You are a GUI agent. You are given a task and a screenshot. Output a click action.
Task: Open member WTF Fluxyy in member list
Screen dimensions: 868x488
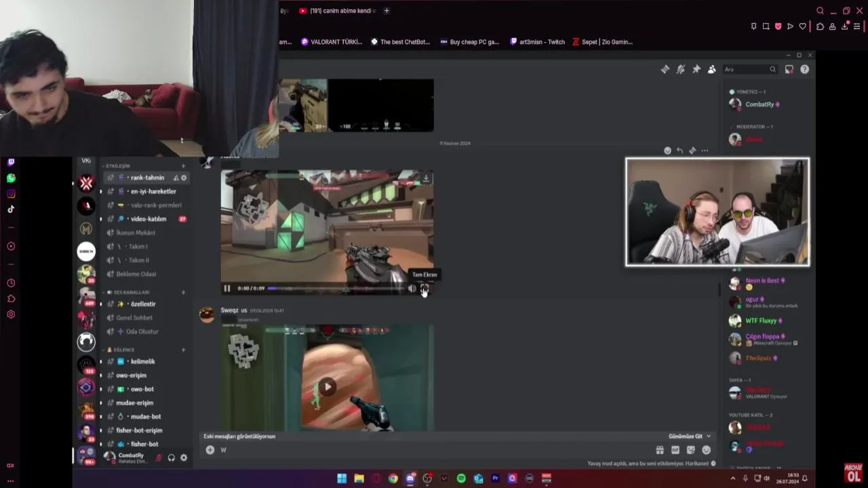(x=761, y=321)
